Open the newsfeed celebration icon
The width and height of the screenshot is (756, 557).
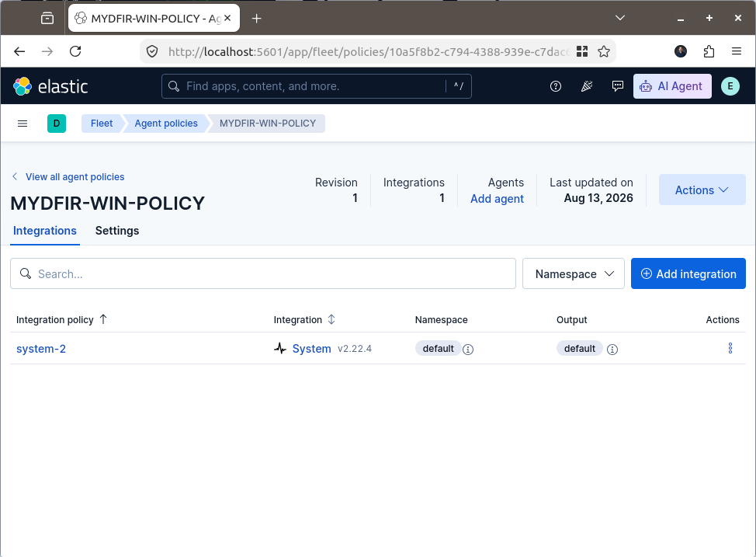coord(586,86)
